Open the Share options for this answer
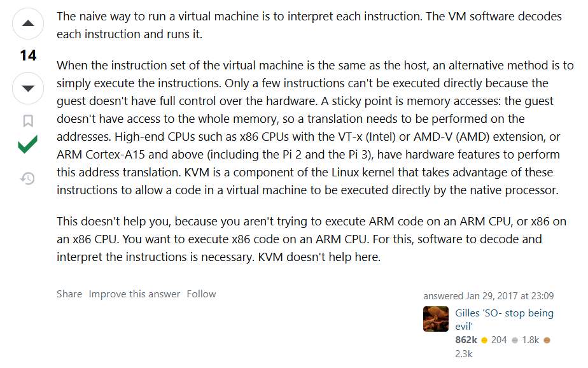Screen dimensions: 588x368 point(69,294)
